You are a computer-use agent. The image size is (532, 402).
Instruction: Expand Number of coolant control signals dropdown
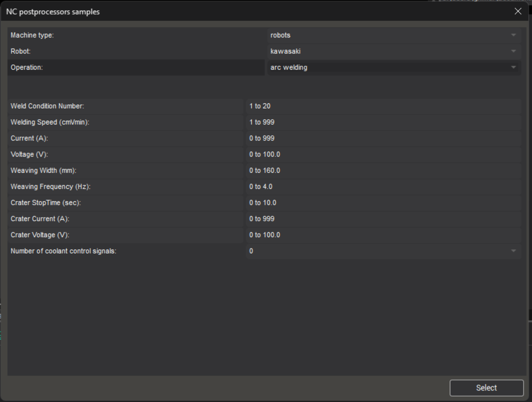tap(383, 251)
